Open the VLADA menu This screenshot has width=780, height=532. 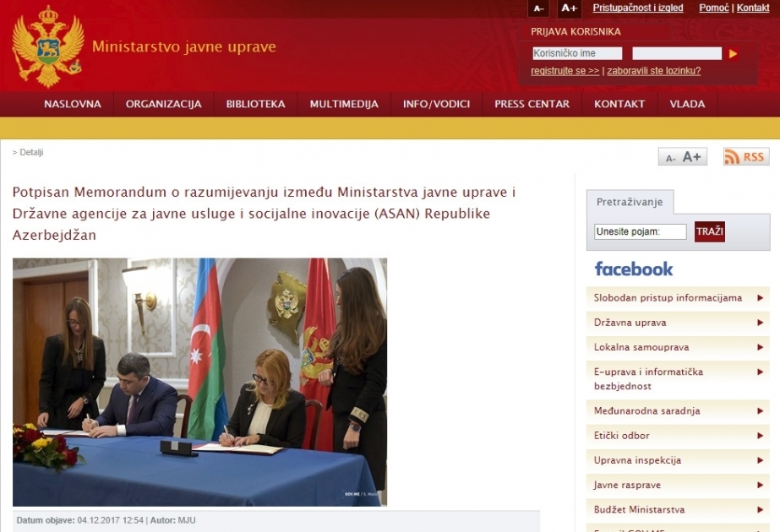click(x=687, y=104)
